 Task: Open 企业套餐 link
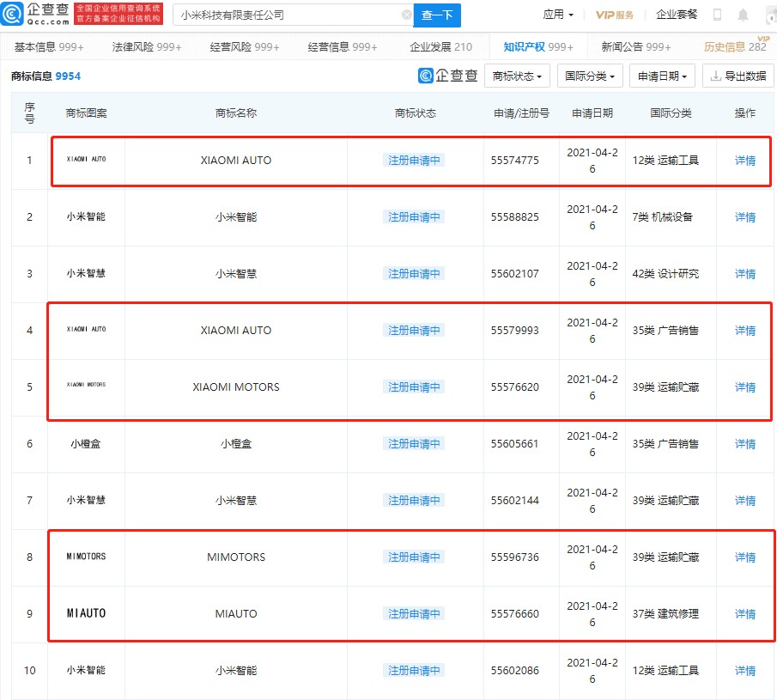[x=677, y=15]
